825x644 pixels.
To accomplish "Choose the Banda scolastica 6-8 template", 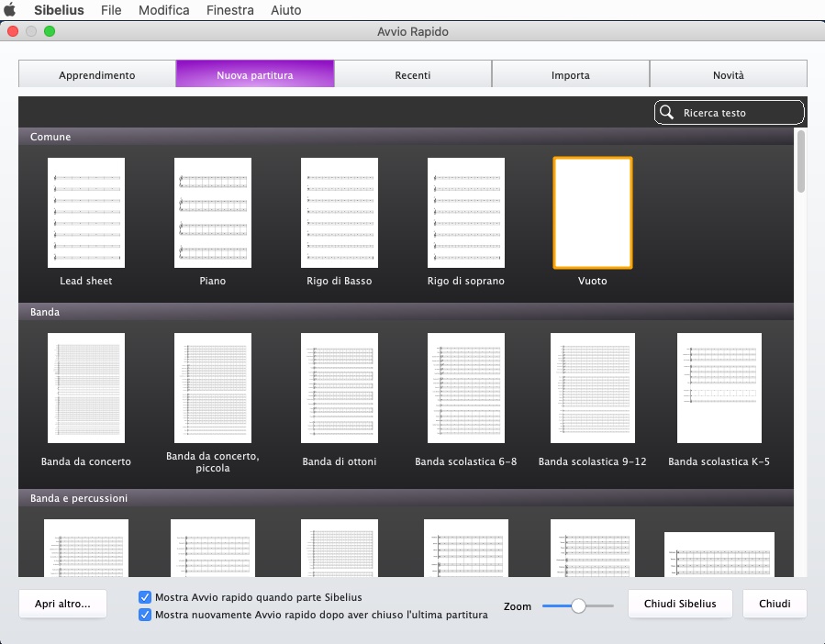I will coord(465,388).
